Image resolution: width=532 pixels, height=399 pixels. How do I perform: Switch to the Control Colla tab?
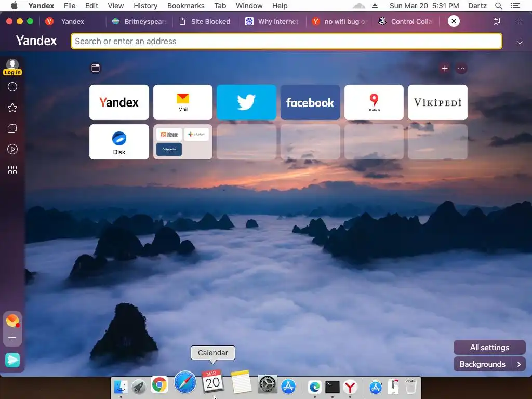(x=406, y=21)
